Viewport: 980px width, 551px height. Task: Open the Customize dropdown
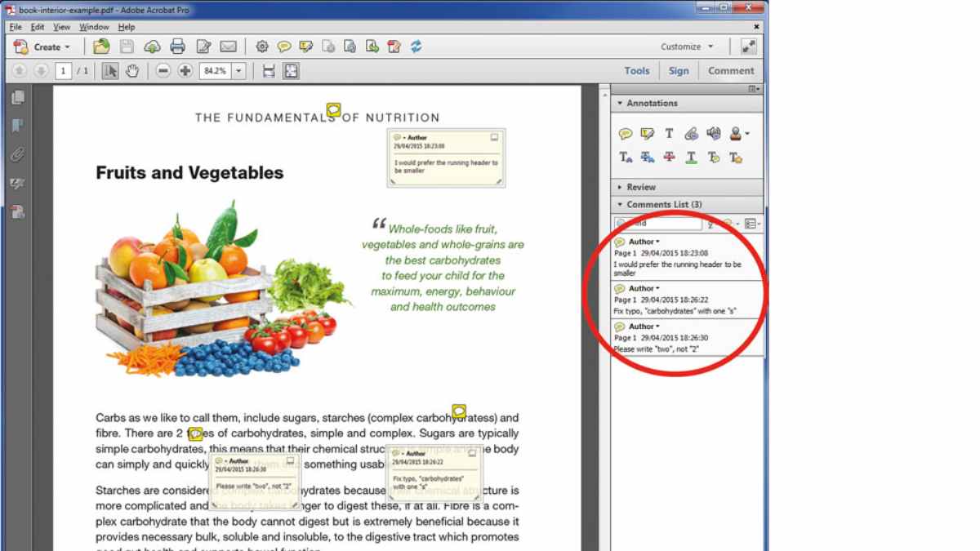[687, 47]
